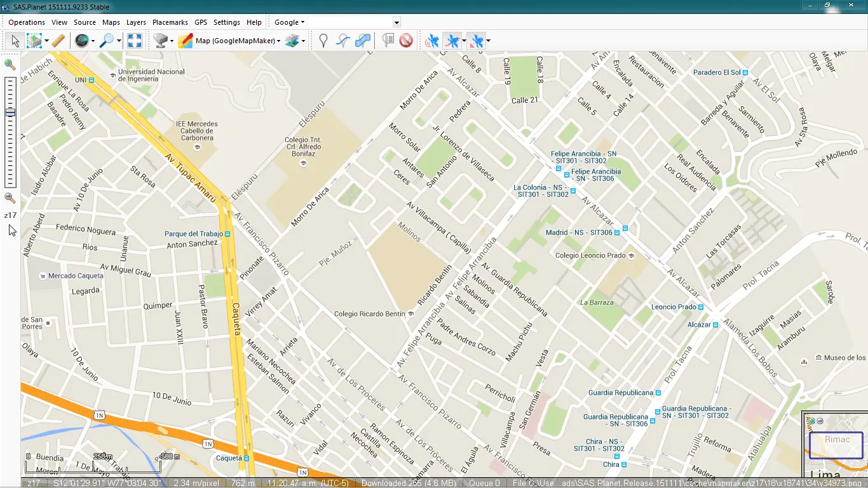
Task: Expand the search tool dropdown arrow
Action: pyautogui.click(x=118, y=41)
